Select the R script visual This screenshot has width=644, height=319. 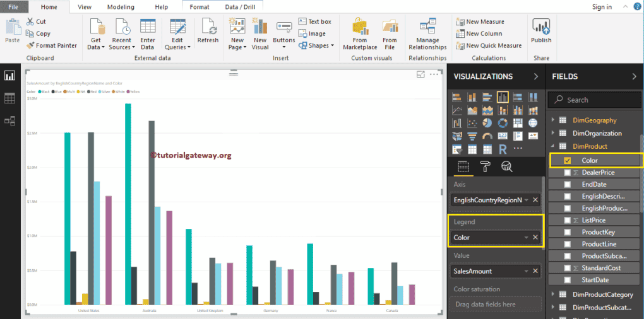[503, 149]
